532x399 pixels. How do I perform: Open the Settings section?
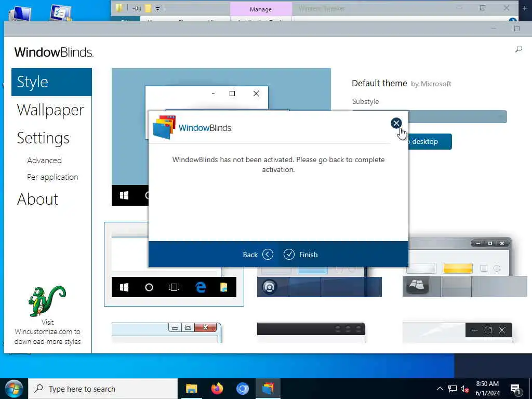point(43,138)
